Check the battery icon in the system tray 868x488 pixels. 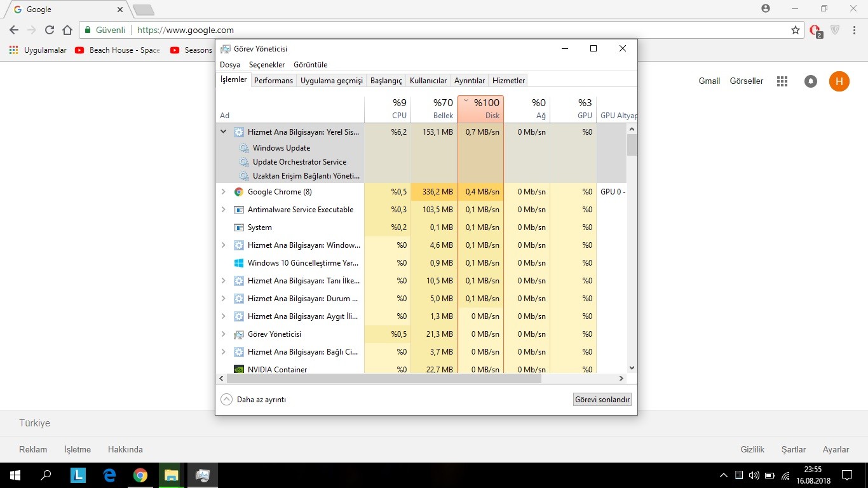click(770, 475)
